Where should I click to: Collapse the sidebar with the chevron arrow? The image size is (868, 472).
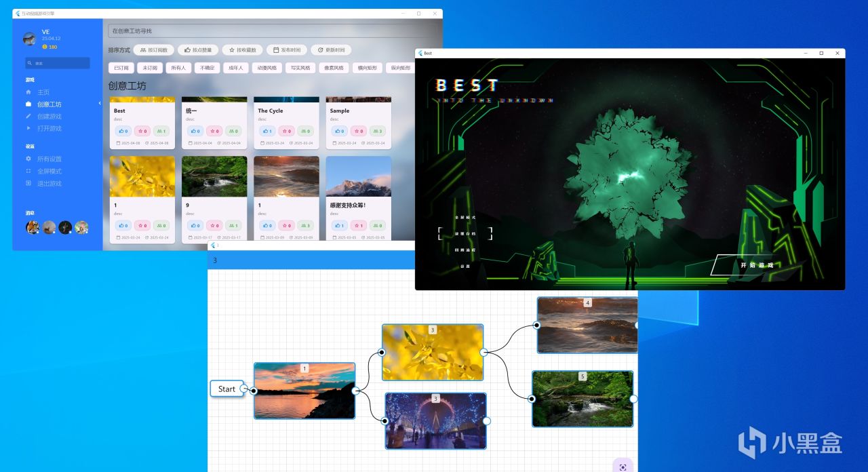100,103
